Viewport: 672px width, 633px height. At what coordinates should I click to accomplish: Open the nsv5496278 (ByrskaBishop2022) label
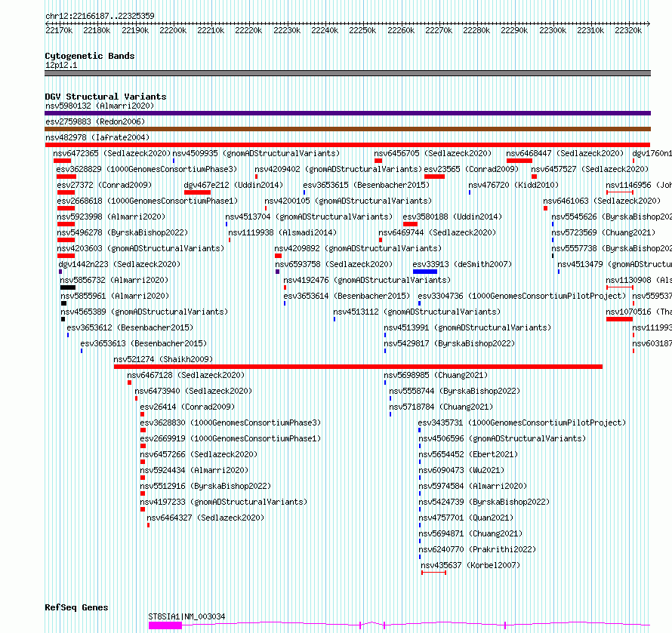[x=122, y=232]
